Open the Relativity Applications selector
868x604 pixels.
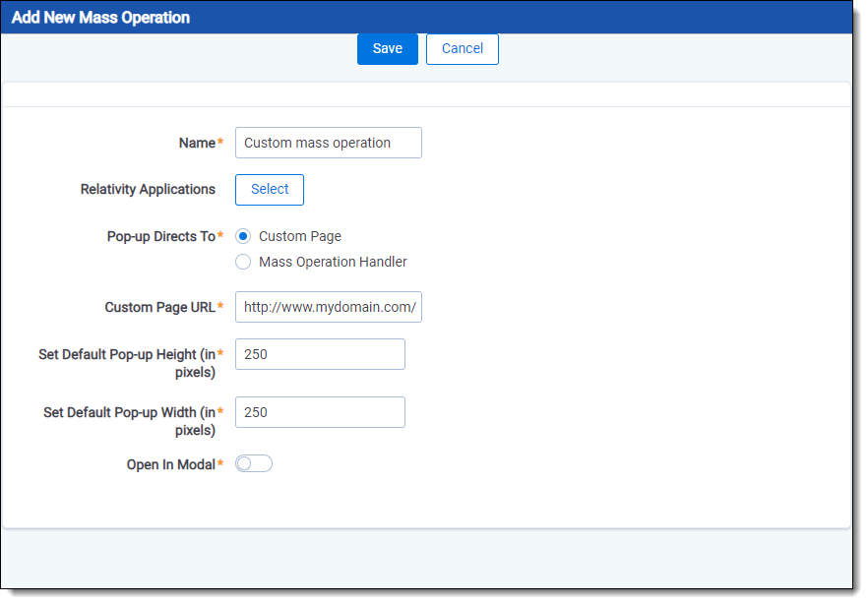pos(269,189)
